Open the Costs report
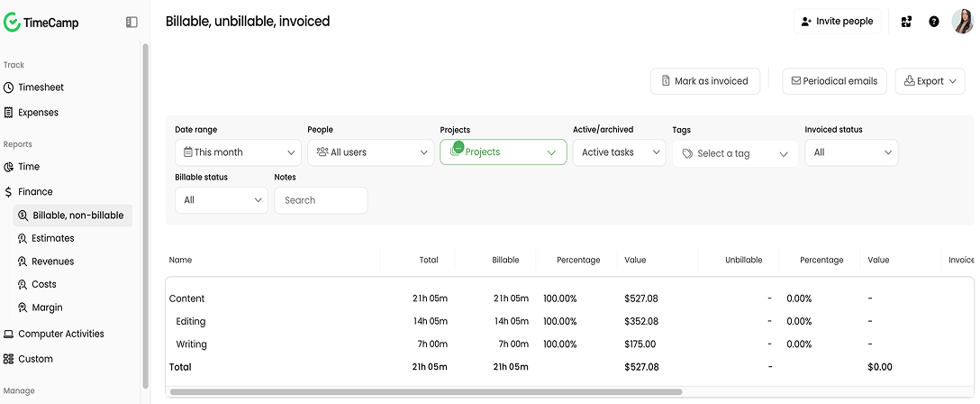This screenshot has width=980, height=404. tap(44, 285)
